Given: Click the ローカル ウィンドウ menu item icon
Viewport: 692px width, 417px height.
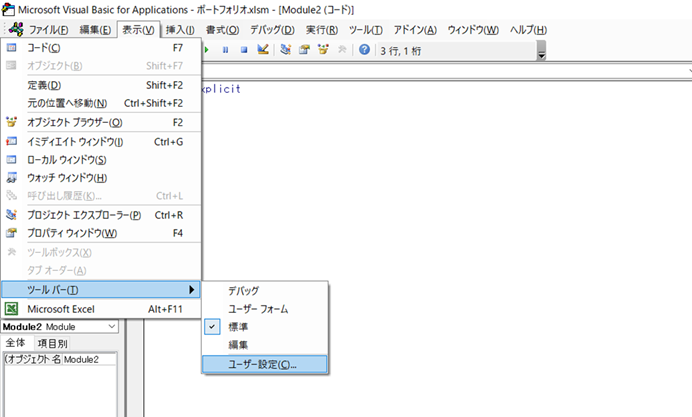Looking at the screenshot, I should click(11, 159).
